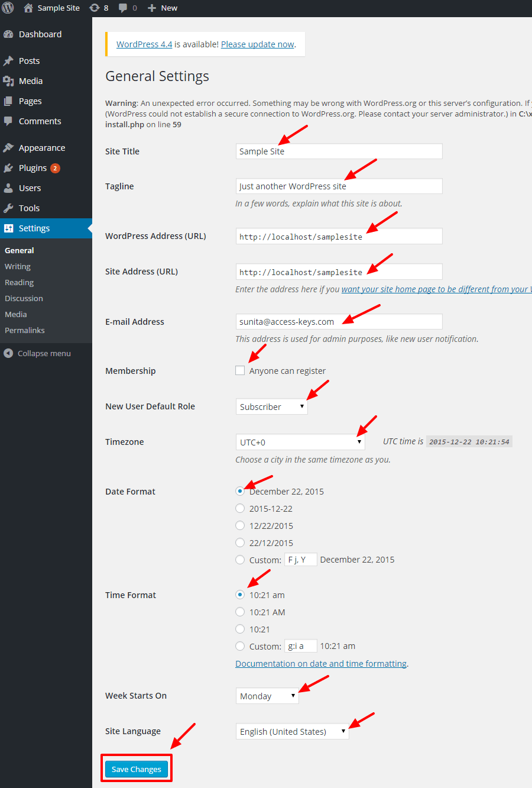
Task: Click the Please update now link
Action: (258, 44)
